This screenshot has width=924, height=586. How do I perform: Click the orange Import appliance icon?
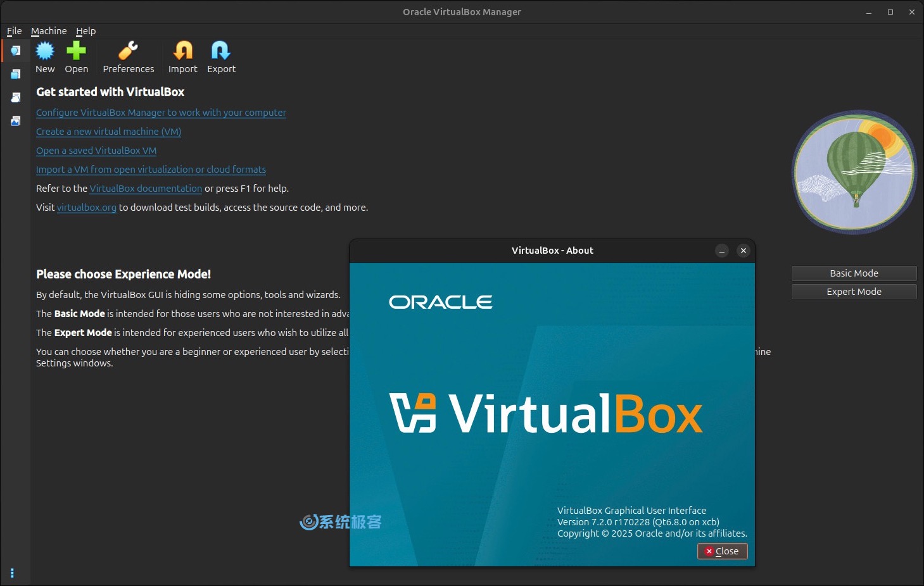click(183, 51)
